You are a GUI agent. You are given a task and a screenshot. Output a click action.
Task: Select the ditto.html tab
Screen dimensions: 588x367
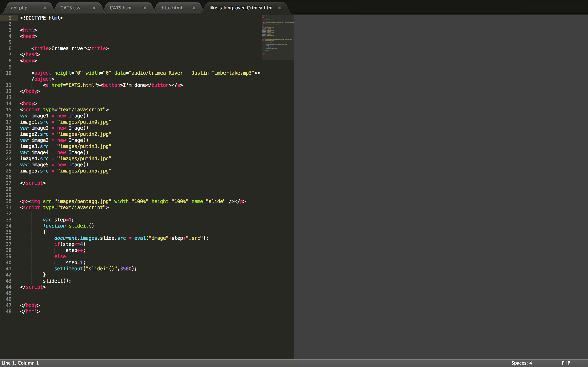pyautogui.click(x=171, y=8)
